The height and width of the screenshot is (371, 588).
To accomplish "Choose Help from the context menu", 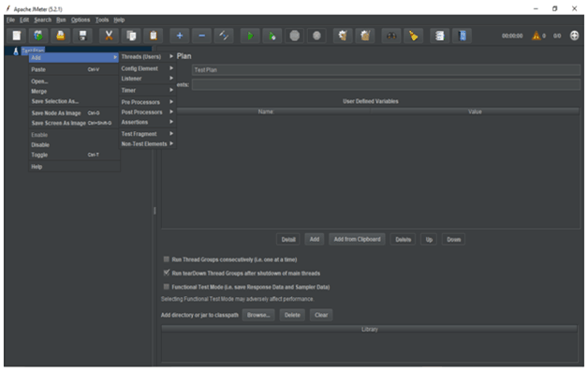I will [x=74, y=167].
